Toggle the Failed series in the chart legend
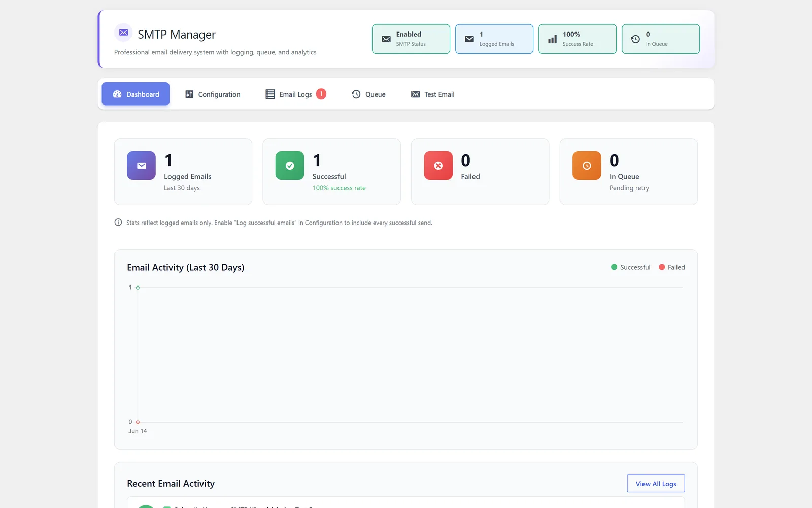812x508 pixels. 671,267
